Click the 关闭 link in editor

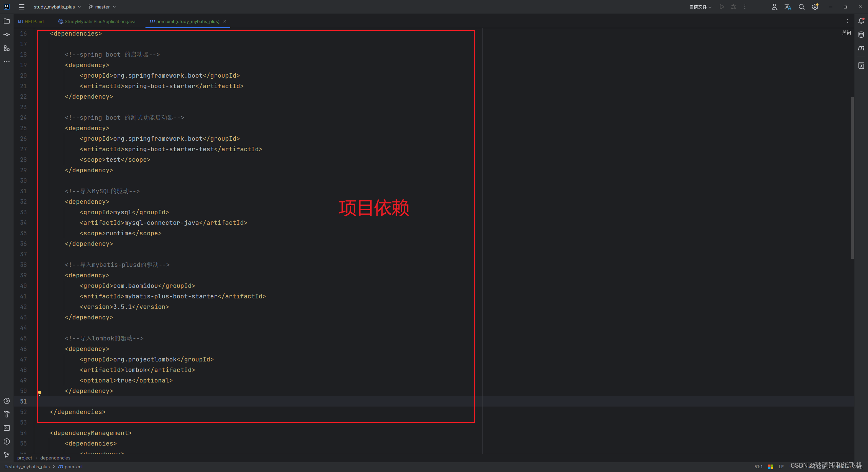pyautogui.click(x=847, y=33)
